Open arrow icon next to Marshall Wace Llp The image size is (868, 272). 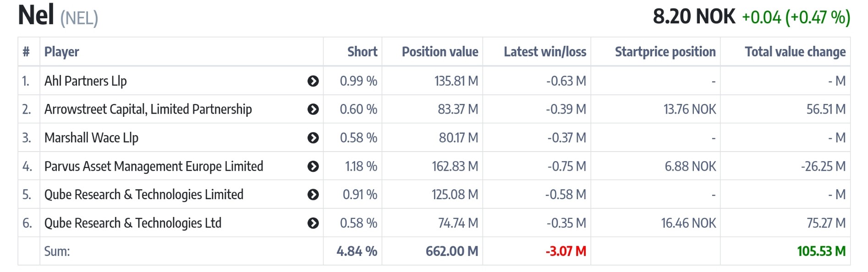[313, 138]
